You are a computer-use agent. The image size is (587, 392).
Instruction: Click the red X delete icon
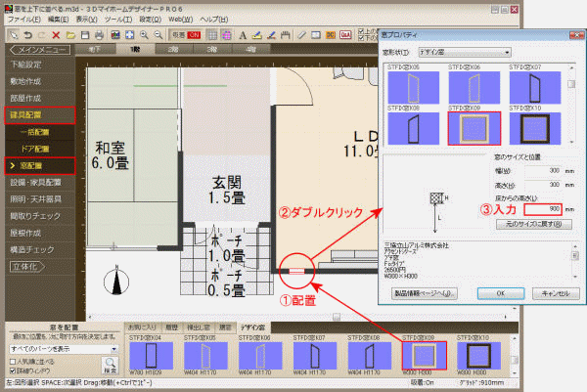[x=57, y=33]
